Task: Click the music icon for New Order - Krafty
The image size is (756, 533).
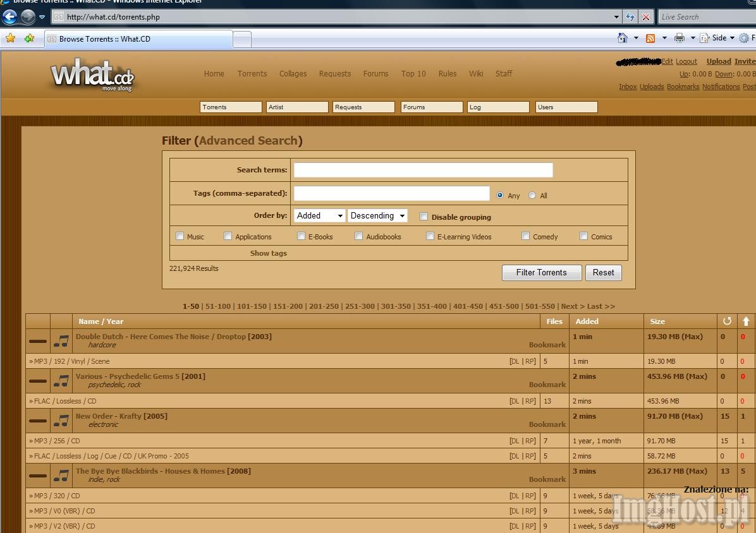Action: [61, 421]
